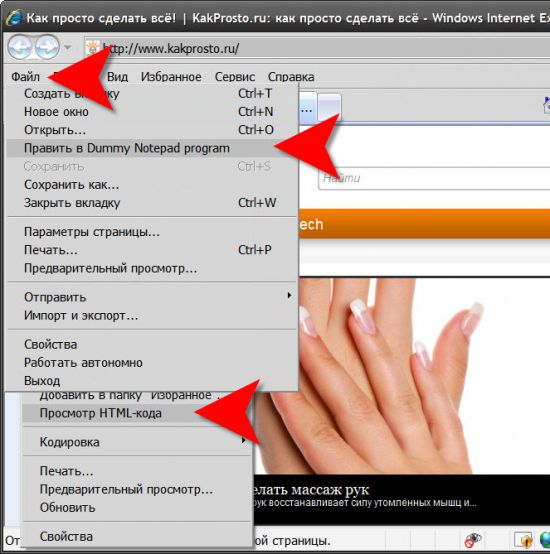
Task: Click the browser Back arrow button
Action: (x=20, y=47)
